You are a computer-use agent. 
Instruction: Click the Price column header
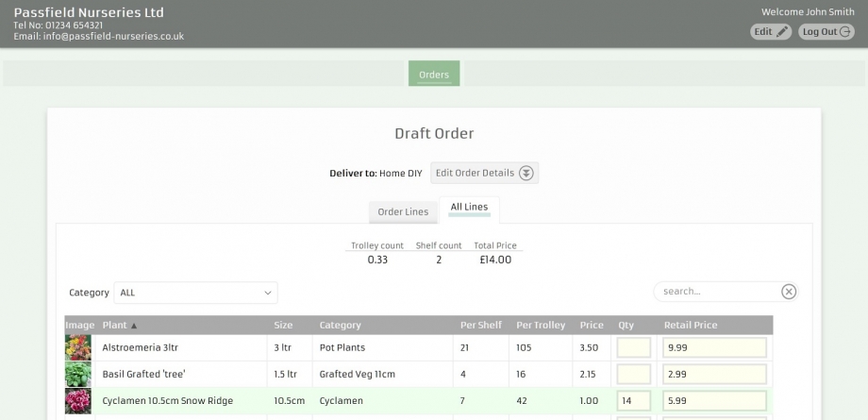592,326
